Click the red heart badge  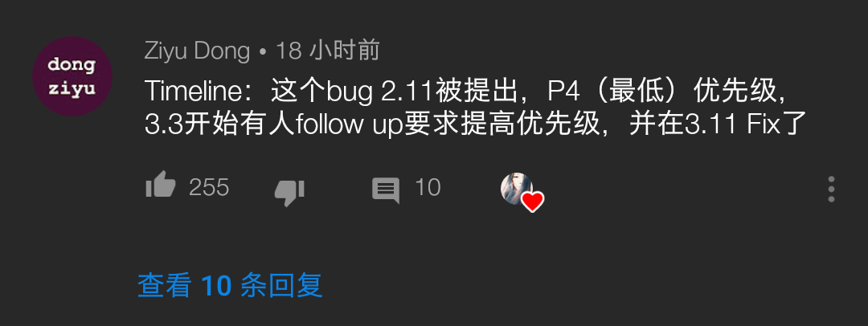point(533,202)
